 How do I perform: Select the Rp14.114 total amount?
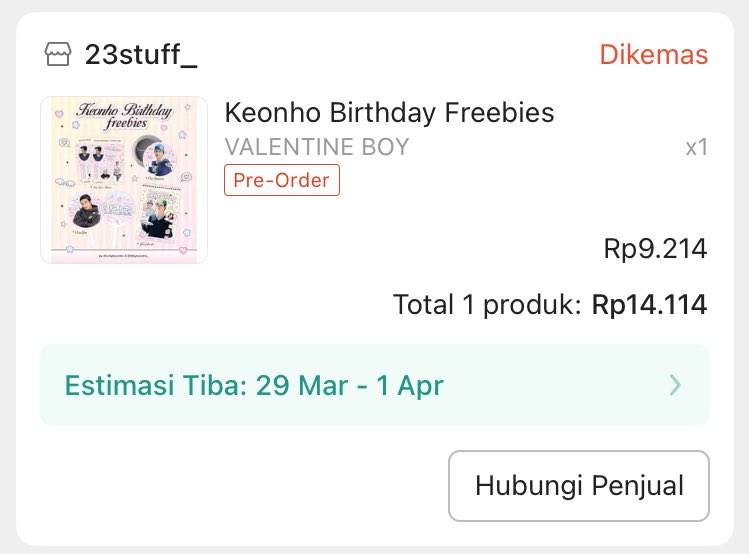pos(650,305)
